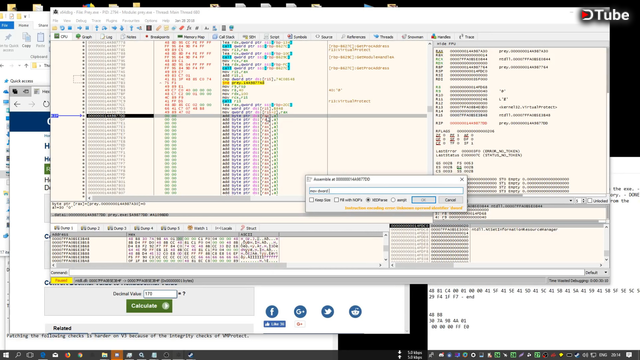The width and height of the screenshot is (640, 360).
Task: Click Cancel in the Assemble dialog
Action: point(450,200)
